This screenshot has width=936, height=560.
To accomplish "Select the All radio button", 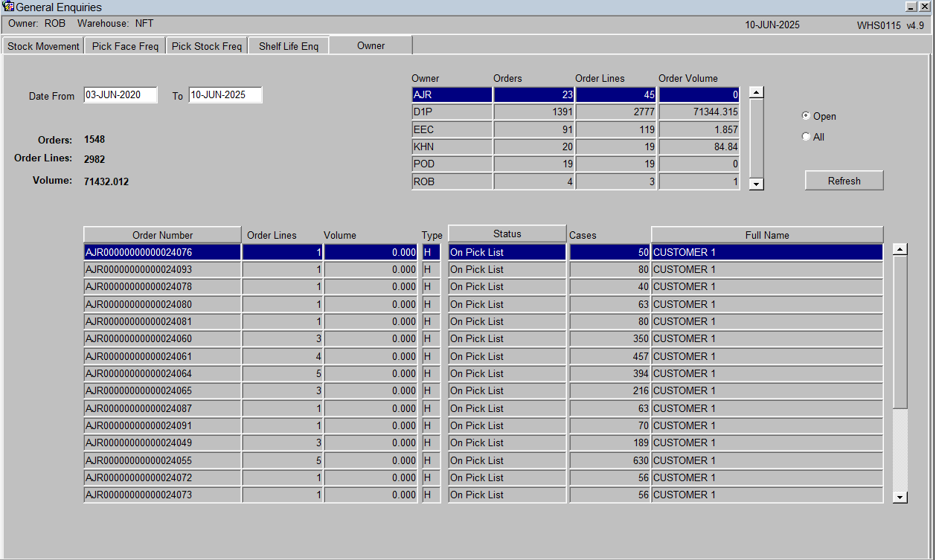I will click(806, 137).
